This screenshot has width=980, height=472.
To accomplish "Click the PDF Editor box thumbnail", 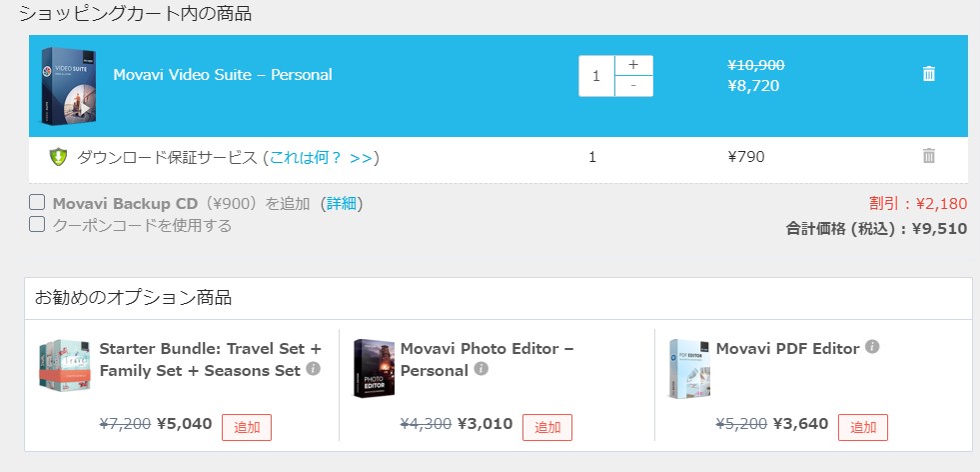I will click(689, 369).
